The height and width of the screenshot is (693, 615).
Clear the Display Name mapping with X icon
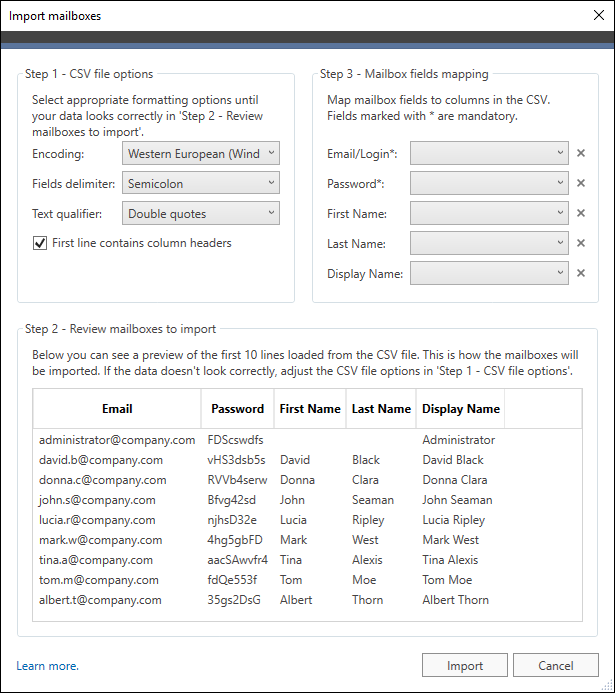pos(581,273)
